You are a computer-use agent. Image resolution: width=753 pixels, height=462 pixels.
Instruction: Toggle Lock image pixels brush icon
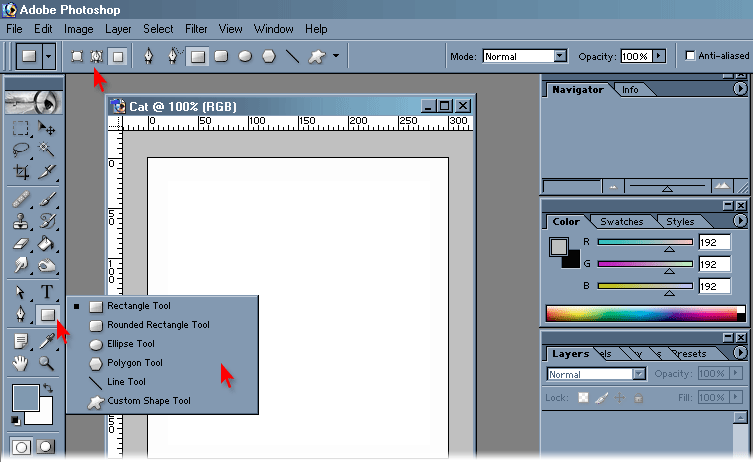click(x=601, y=398)
